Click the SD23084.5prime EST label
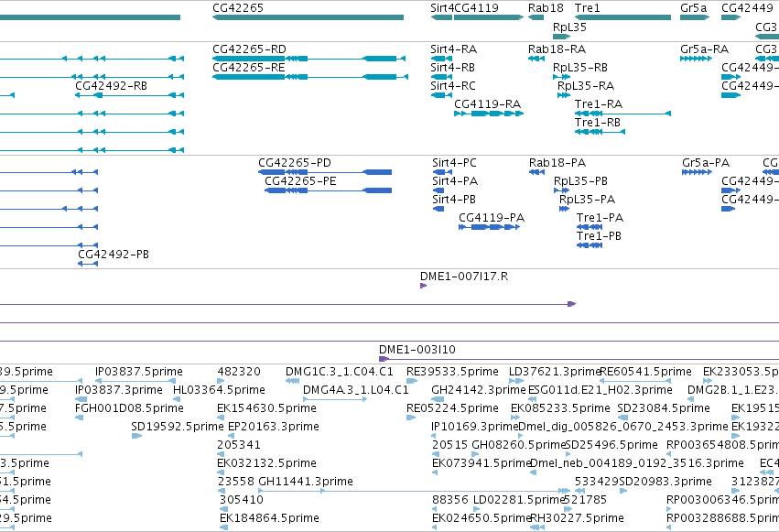The width and height of the screenshot is (779, 532). [664, 408]
